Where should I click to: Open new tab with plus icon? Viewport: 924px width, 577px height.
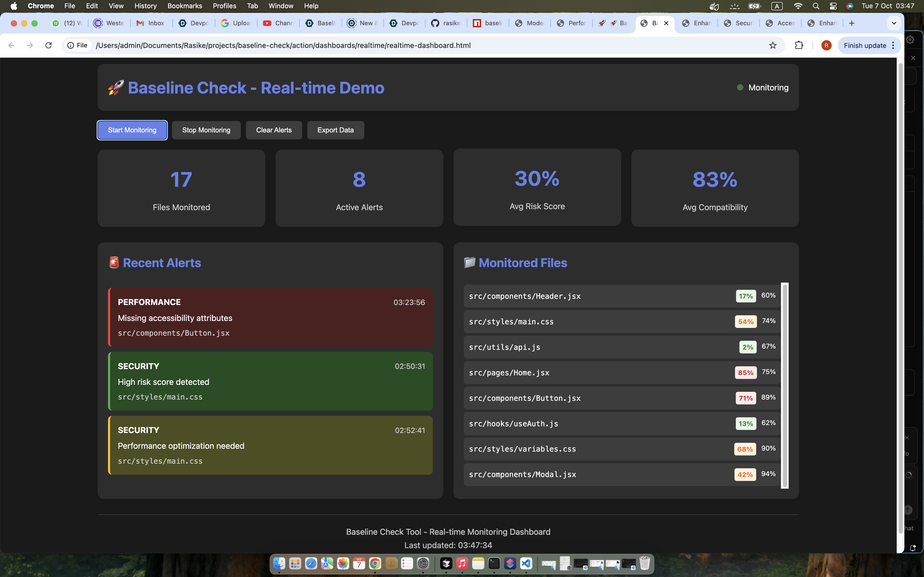click(852, 23)
